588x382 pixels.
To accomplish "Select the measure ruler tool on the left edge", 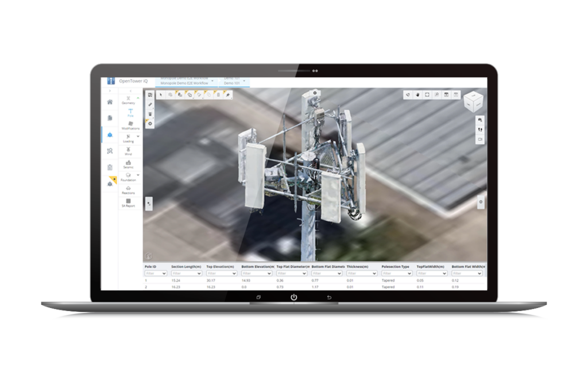I will (150, 104).
